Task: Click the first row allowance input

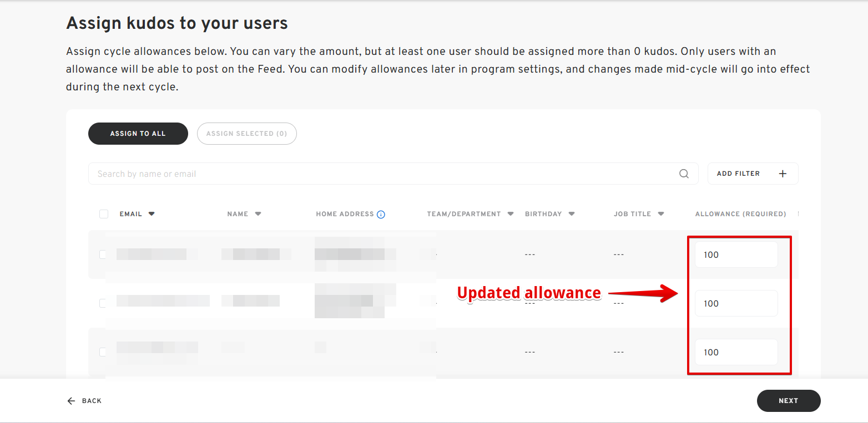Action: point(736,254)
